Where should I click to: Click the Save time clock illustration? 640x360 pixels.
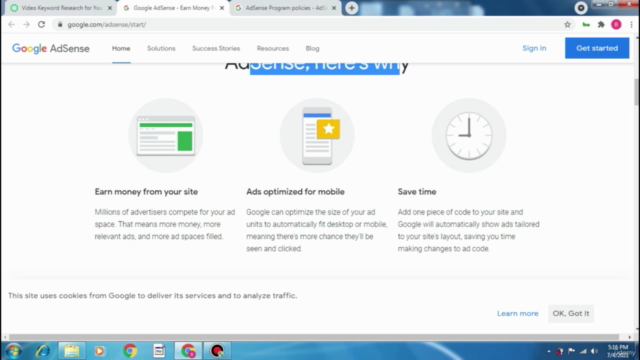[469, 135]
